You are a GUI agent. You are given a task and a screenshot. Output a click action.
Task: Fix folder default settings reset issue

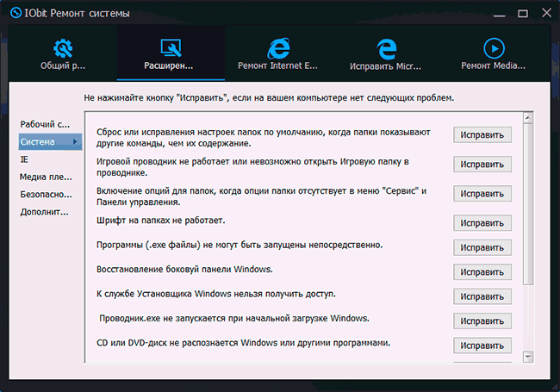coord(482,135)
